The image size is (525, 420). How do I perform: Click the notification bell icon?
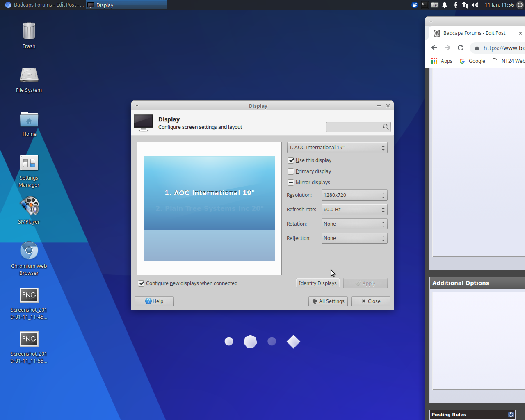tap(445, 5)
